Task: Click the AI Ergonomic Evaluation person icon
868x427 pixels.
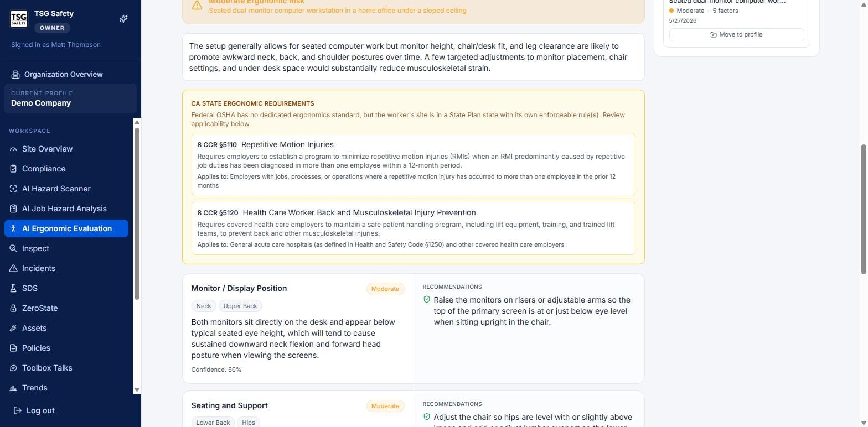Action: tap(13, 228)
